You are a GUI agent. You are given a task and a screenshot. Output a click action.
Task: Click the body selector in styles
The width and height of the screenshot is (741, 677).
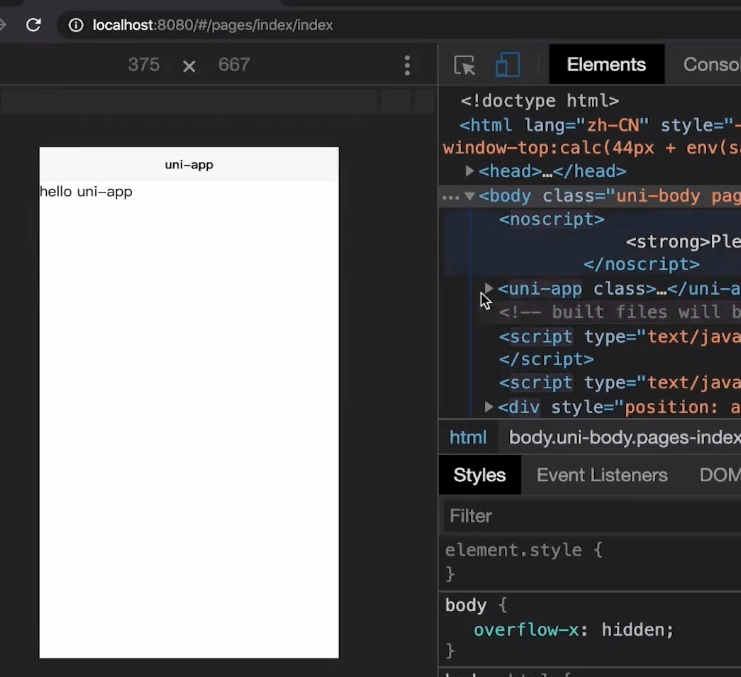(465, 605)
